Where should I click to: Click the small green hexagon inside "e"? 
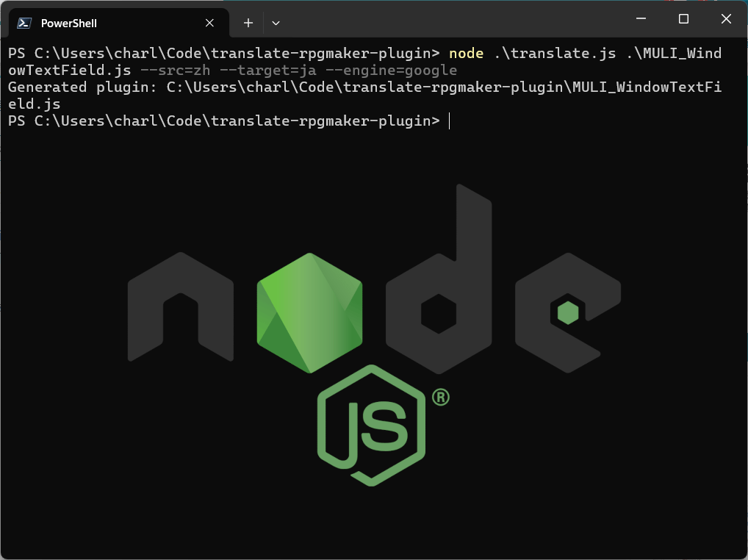tap(567, 314)
